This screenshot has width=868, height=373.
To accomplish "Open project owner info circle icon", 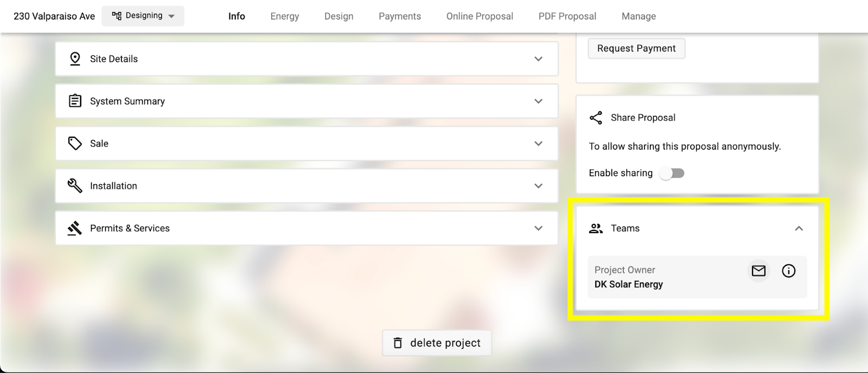I will click(789, 271).
